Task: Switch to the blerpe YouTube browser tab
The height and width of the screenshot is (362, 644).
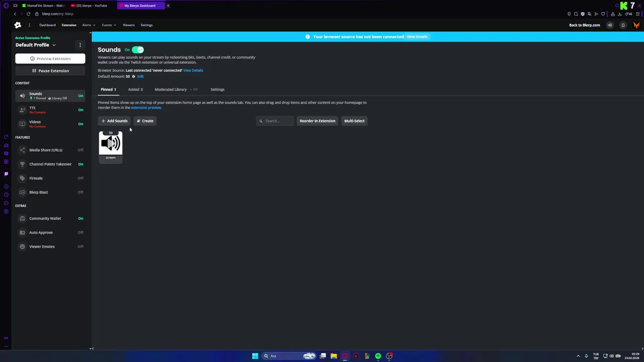Action: click(92, 6)
